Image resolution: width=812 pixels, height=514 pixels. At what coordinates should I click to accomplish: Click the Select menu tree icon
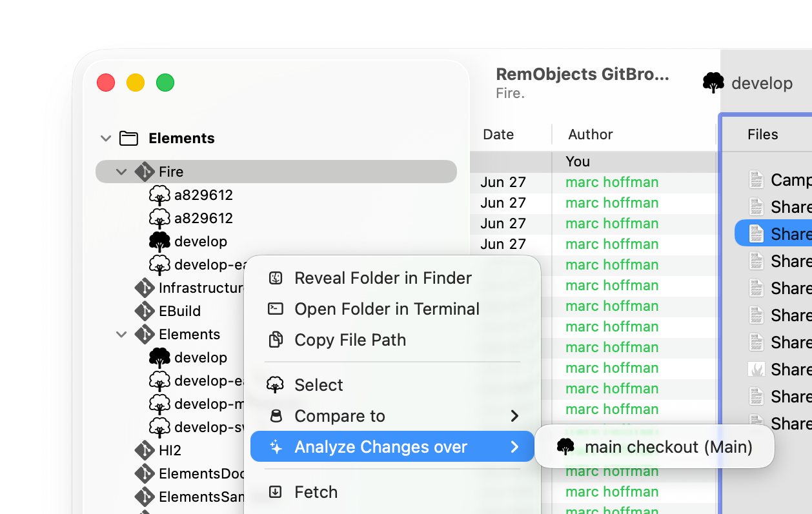click(x=276, y=385)
